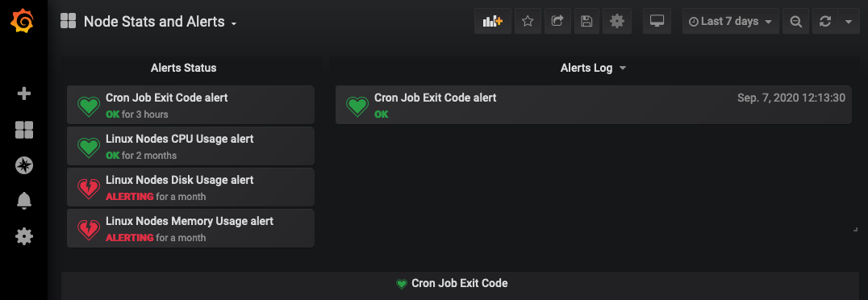Click the Grafana logo home icon
This screenshot has width=868, height=300.
[x=23, y=22]
